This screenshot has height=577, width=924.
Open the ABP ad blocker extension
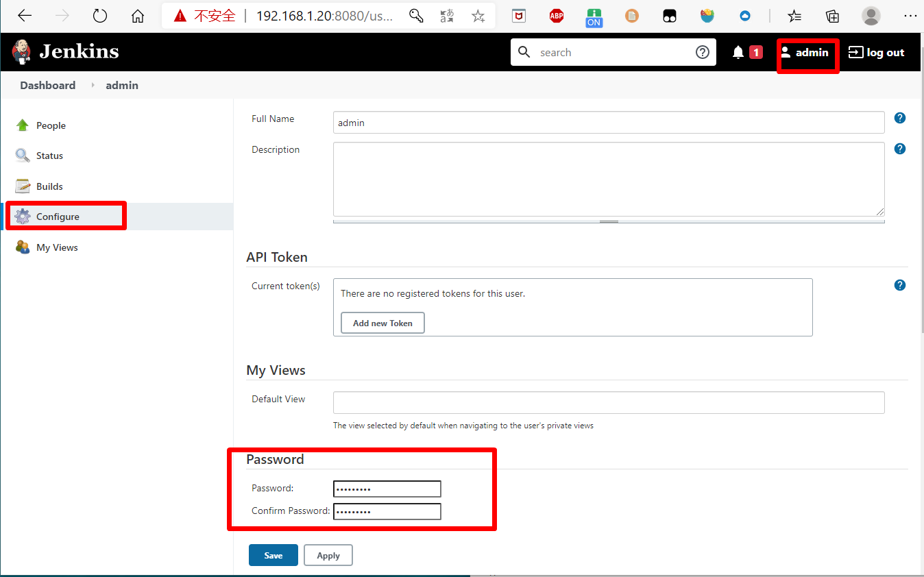(557, 16)
